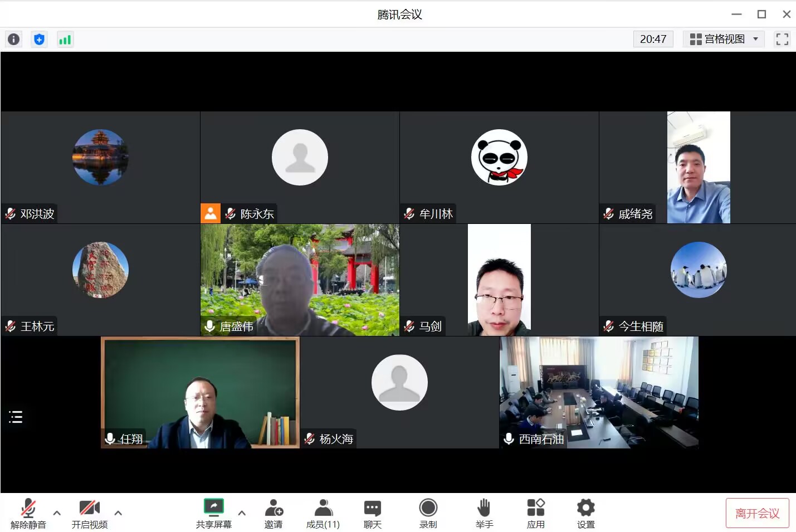Expand screen share options arrow

[242, 513]
